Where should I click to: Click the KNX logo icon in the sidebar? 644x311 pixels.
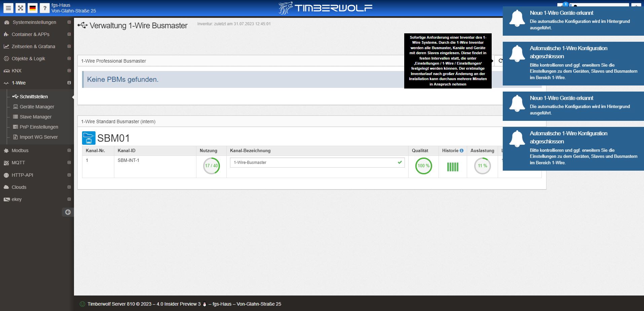click(x=7, y=71)
